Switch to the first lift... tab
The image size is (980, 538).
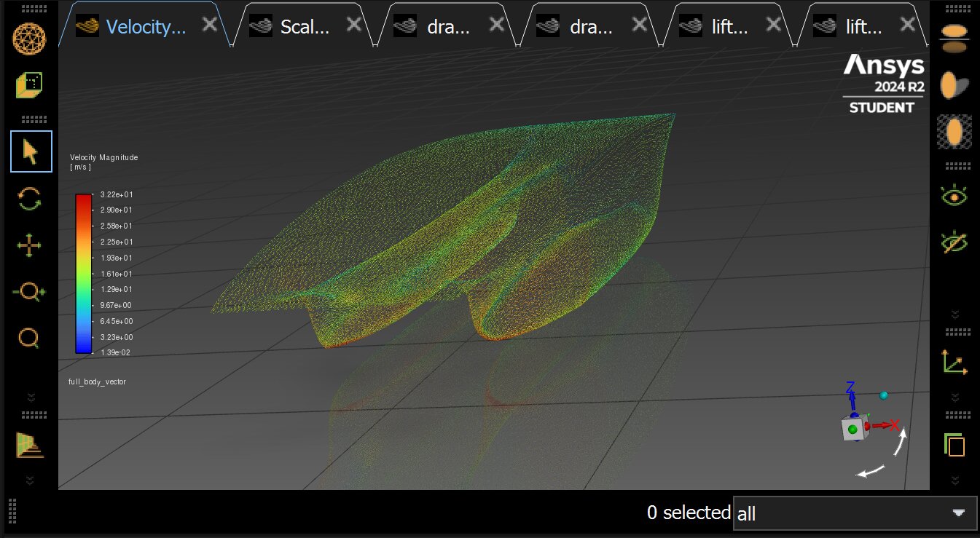click(729, 27)
